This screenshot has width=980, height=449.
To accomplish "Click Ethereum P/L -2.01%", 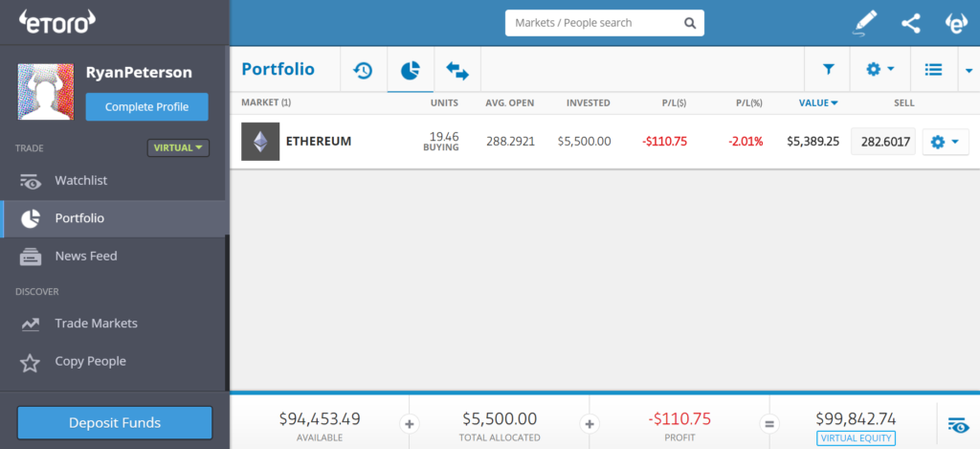I will (746, 142).
